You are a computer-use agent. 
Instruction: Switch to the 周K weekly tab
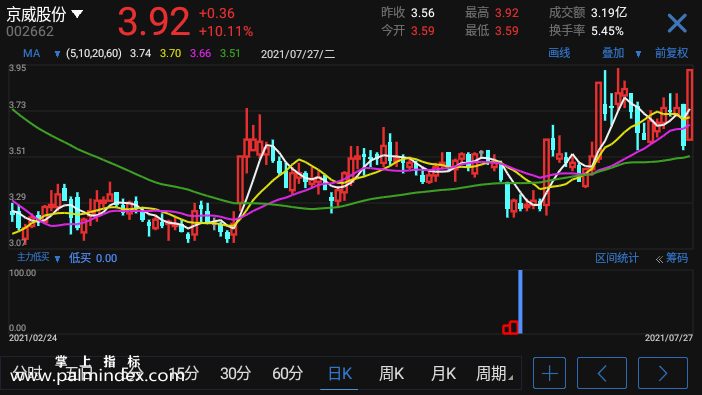point(391,374)
